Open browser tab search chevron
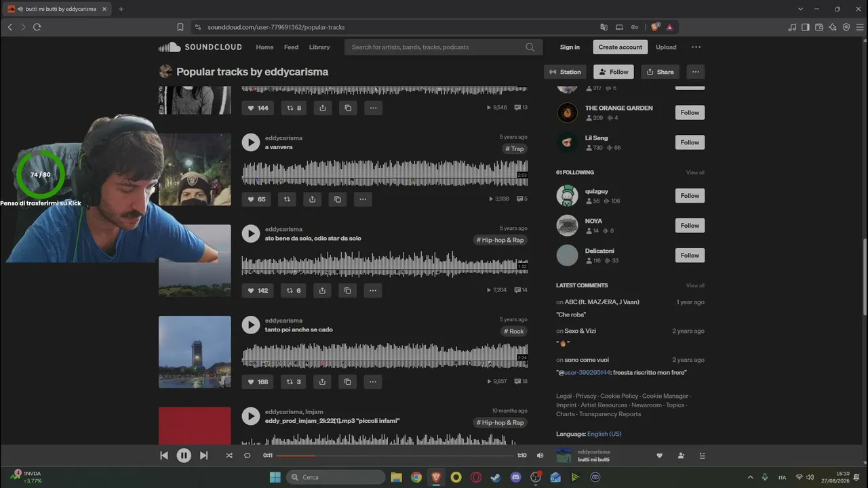This screenshot has height=488, width=868. coord(801,9)
